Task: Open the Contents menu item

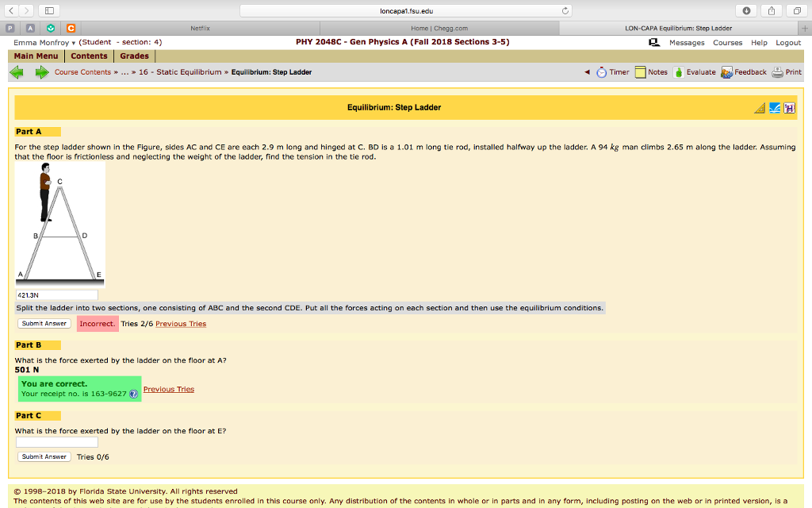Action: (89, 56)
